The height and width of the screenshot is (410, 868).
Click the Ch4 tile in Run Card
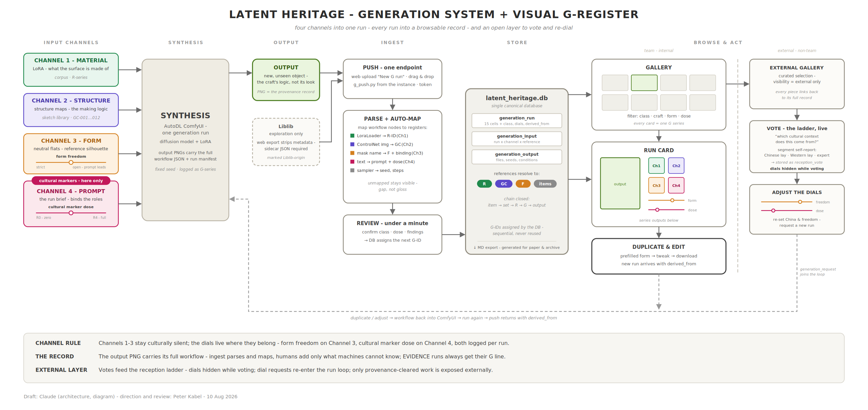676,185
